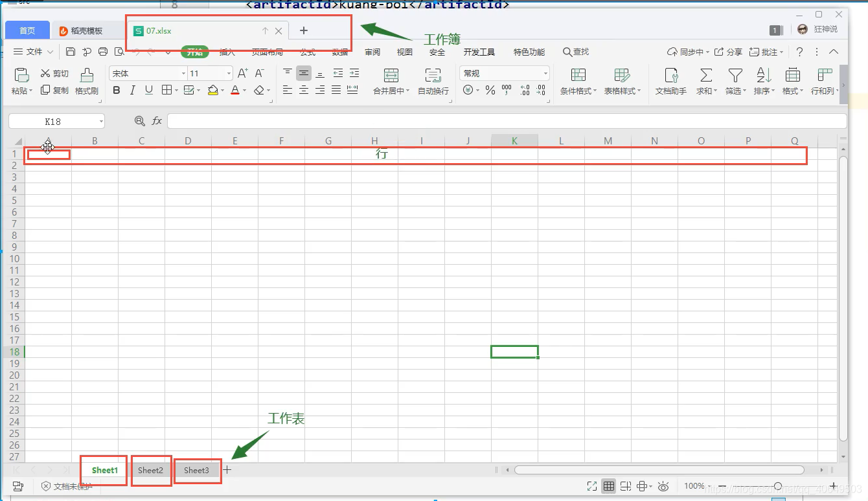Click the Sum (求和) sigma icon
Viewport: 868px width, 501px height.
click(706, 75)
